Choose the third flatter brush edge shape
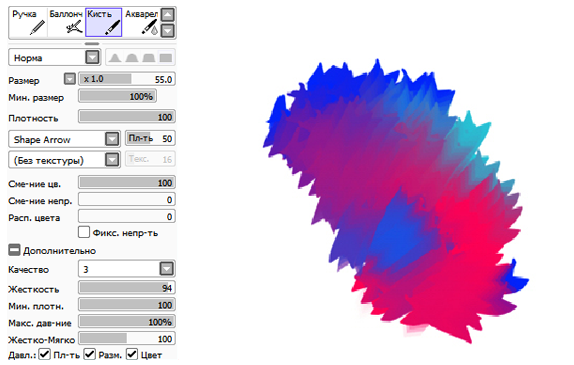The image size is (574, 365). pyautogui.click(x=149, y=58)
